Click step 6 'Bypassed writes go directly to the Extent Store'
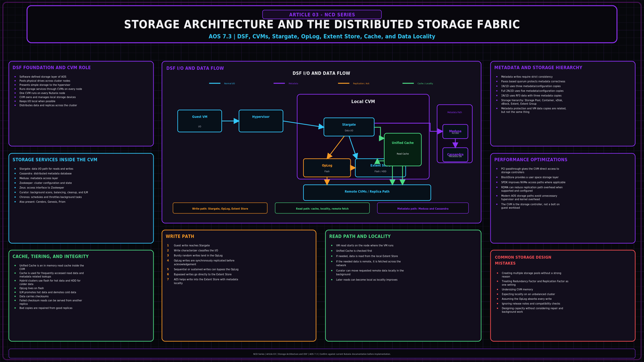The height and width of the screenshot is (362, 644). tap(202, 274)
